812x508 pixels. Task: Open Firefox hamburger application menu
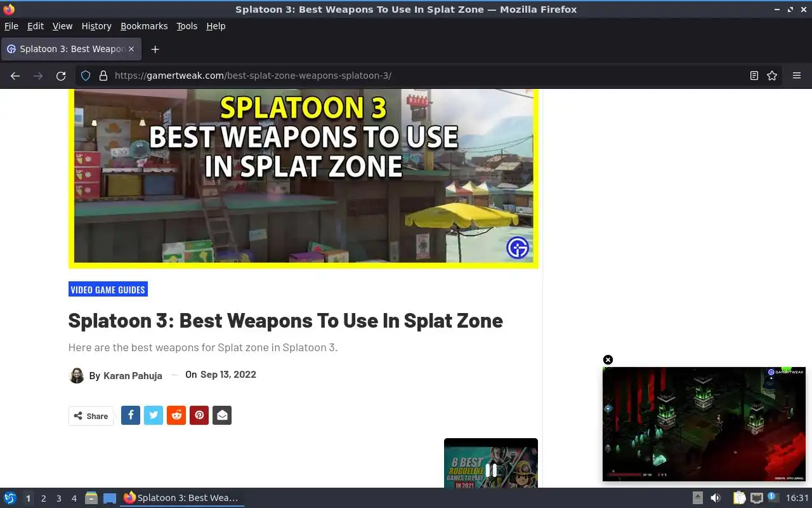pos(797,76)
